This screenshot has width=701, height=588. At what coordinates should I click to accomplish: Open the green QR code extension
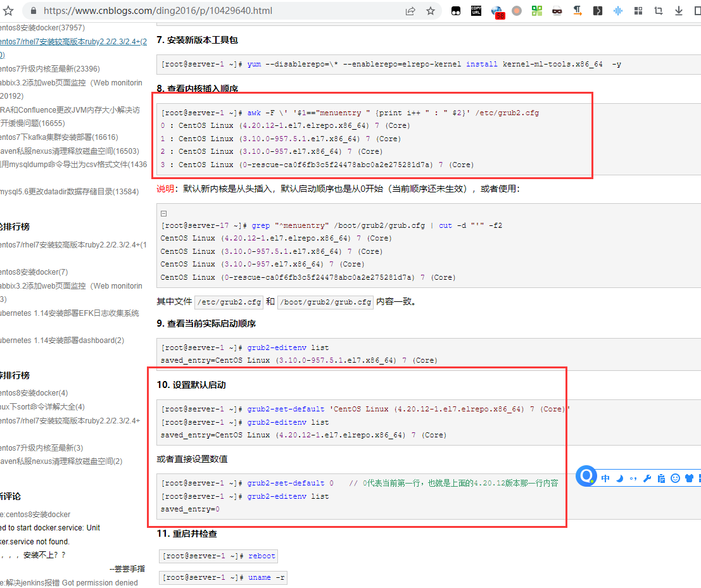tap(537, 11)
